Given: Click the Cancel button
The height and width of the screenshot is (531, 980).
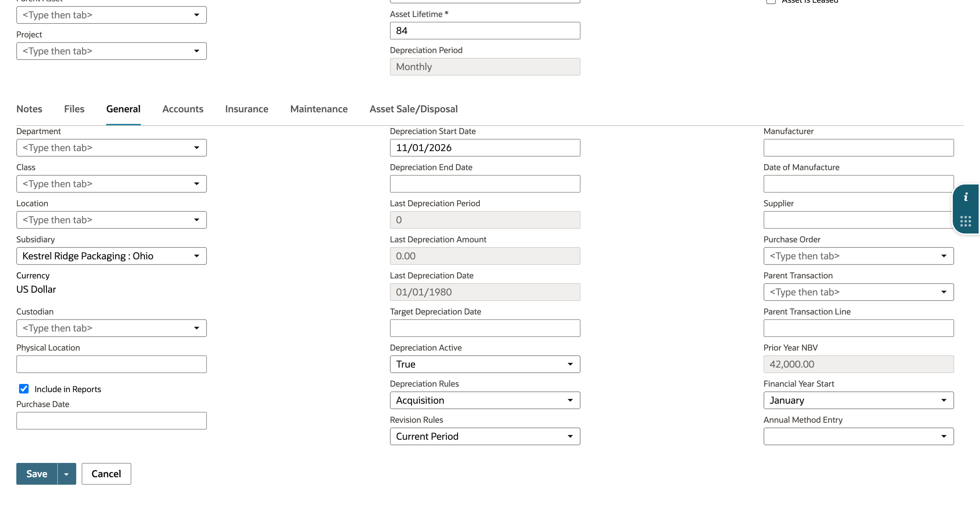Looking at the screenshot, I should 107,474.
